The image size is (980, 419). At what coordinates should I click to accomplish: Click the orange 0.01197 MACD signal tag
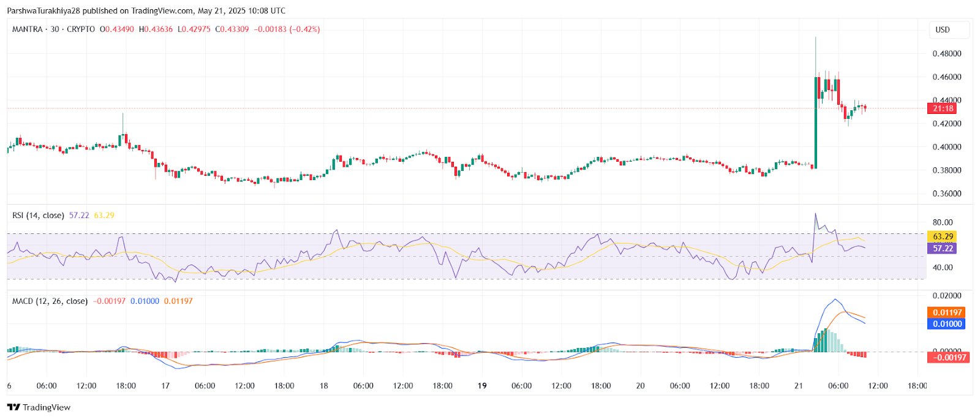click(947, 312)
